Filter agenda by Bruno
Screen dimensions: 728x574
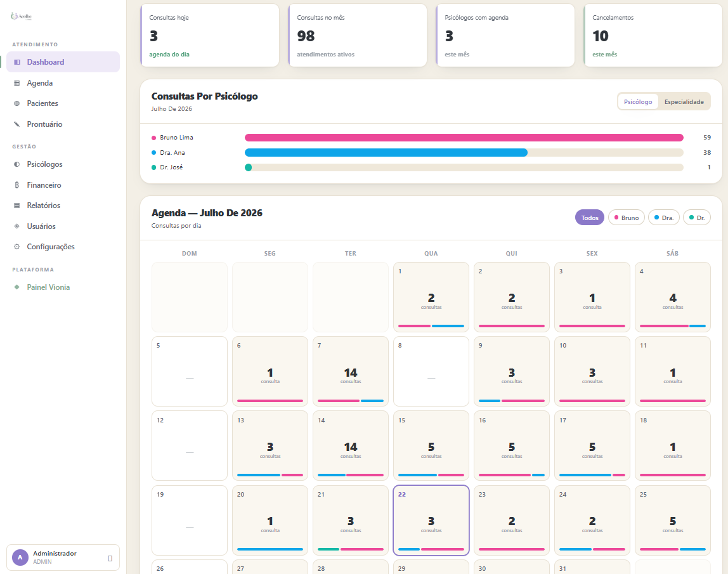pyautogui.click(x=627, y=218)
